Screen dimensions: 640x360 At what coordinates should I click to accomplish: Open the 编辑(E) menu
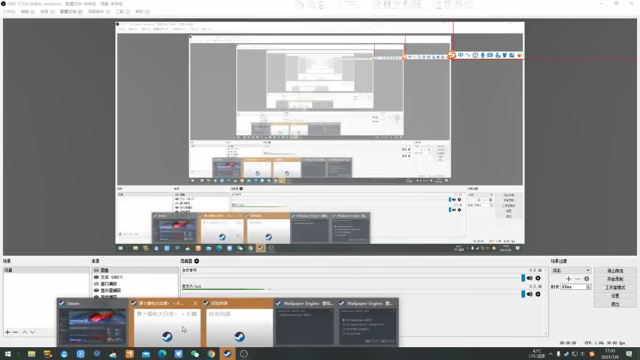[x=27, y=12]
